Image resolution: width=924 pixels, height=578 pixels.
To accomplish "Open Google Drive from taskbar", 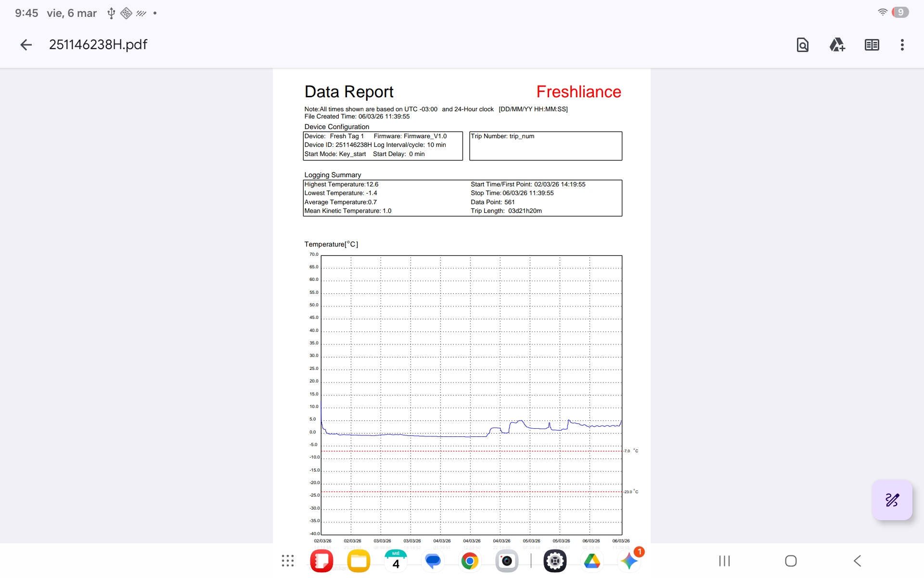I will tap(592, 561).
